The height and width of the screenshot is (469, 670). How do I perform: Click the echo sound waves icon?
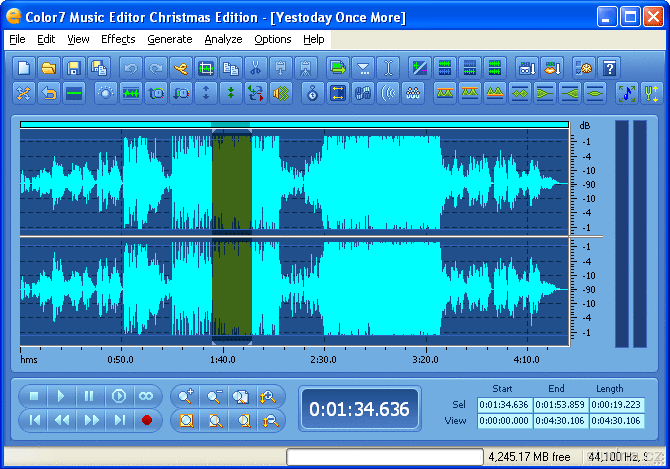(x=388, y=93)
